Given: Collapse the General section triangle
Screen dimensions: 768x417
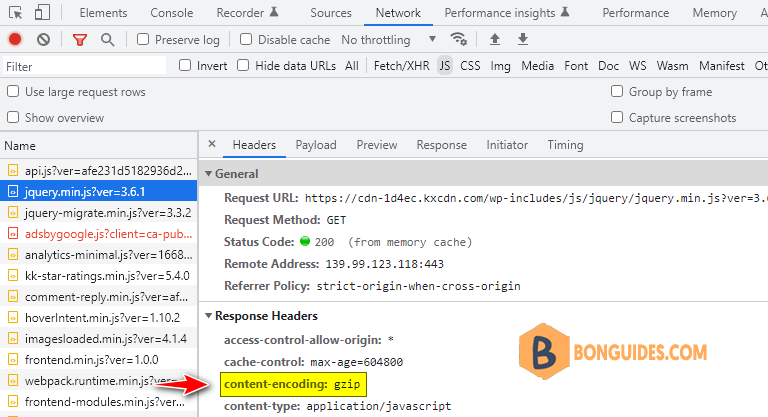Looking at the screenshot, I should tap(208, 173).
